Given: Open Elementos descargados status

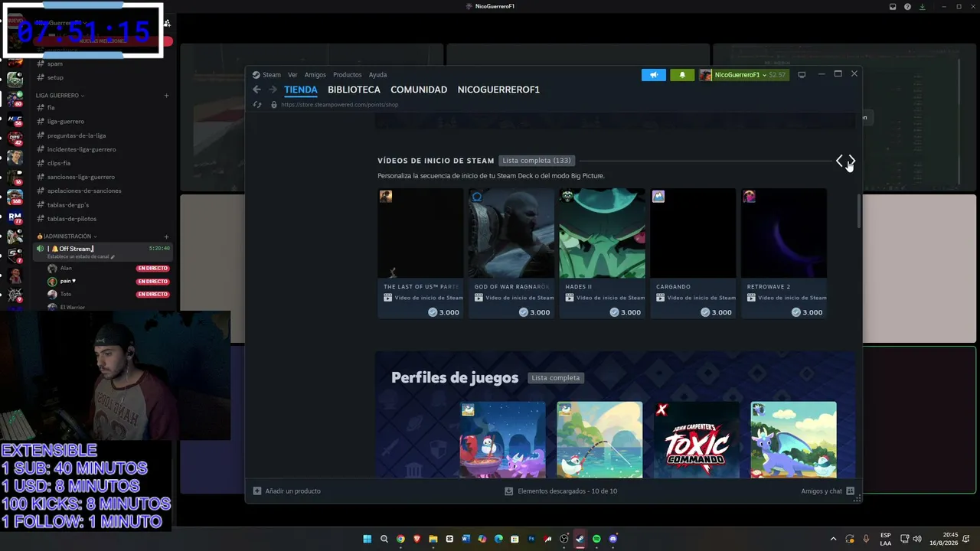Looking at the screenshot, I should tap(567, 491).
